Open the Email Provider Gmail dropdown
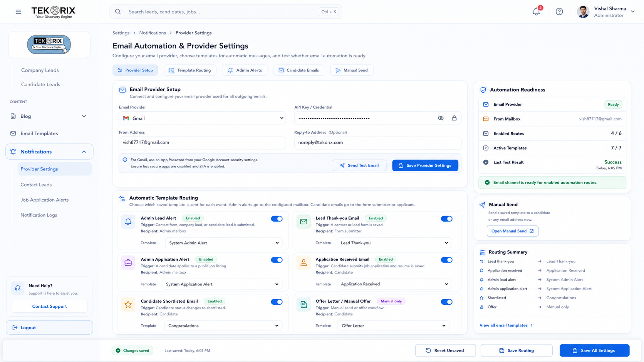This screenshot has width=644, height=362. [202, 118]
